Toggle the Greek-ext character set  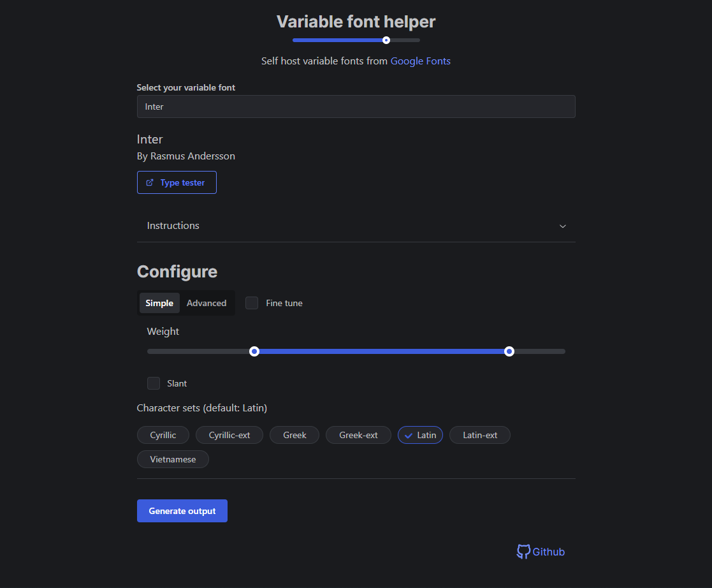pos(358,435)
